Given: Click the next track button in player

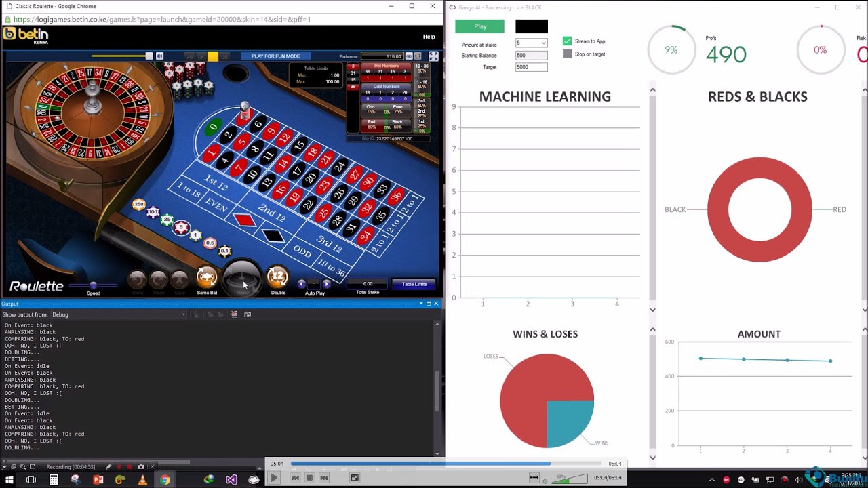Looking at the screenshot, I should click(324, 478).
